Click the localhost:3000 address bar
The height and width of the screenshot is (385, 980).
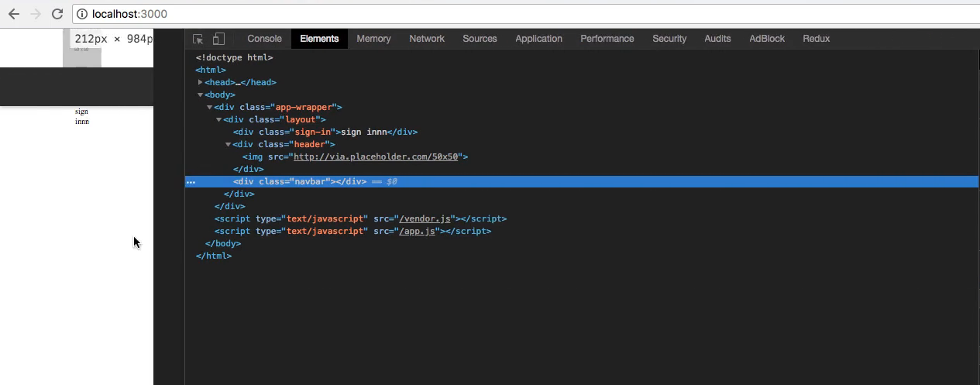coord(527,14)
